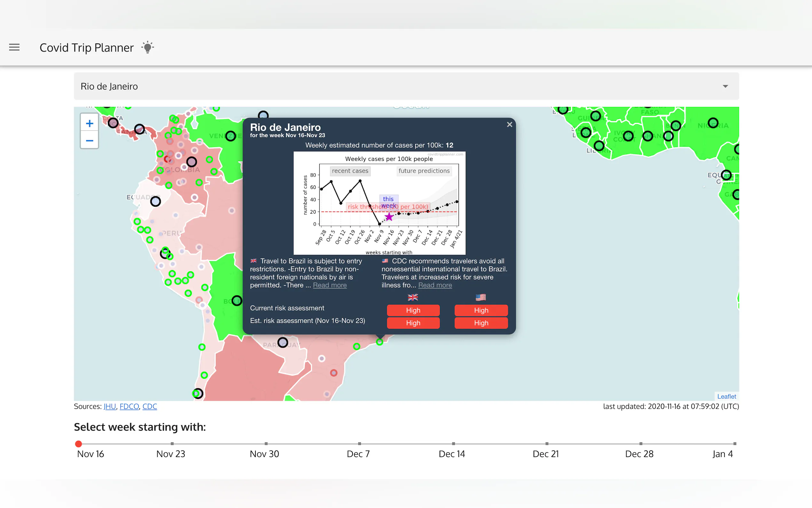The height and width of the screenshot is (508, 812).
Task: Click the weekly cases chart image
Action: (379, 203)
